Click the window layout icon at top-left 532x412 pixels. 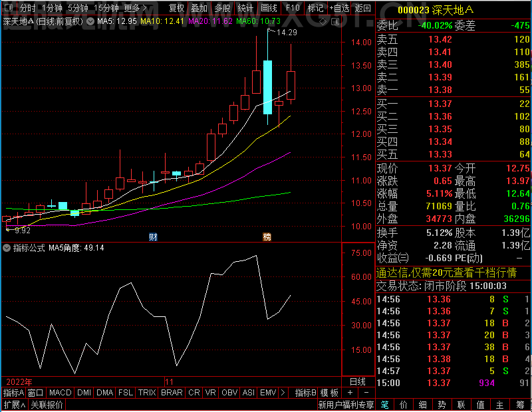tap(9, 7)
